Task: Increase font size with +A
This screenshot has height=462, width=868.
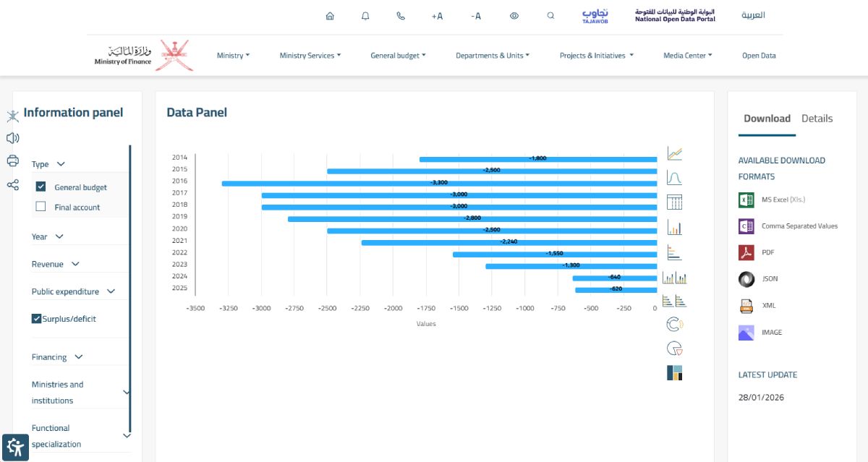Action: click(437, 15)
